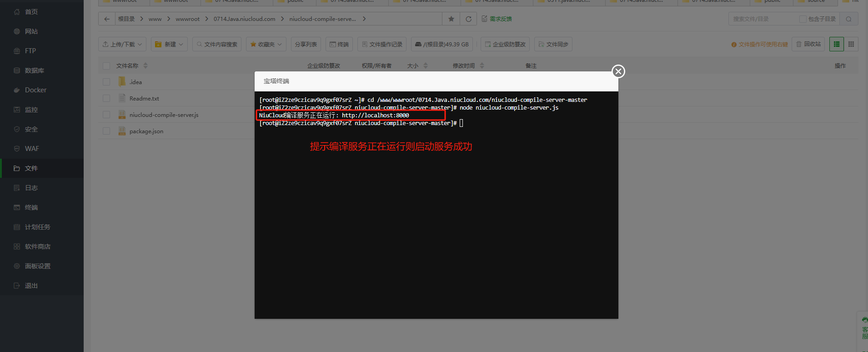Sort files by 文件名称 column

point(127,66)
